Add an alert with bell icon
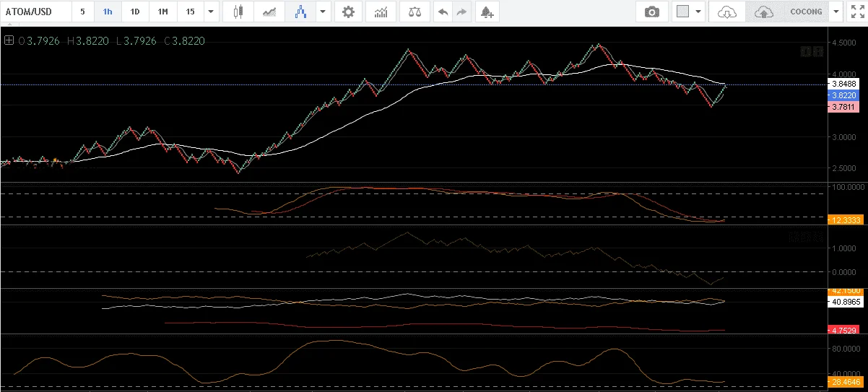The width and height of the screenshot is (868, 392). pos(487,12)
